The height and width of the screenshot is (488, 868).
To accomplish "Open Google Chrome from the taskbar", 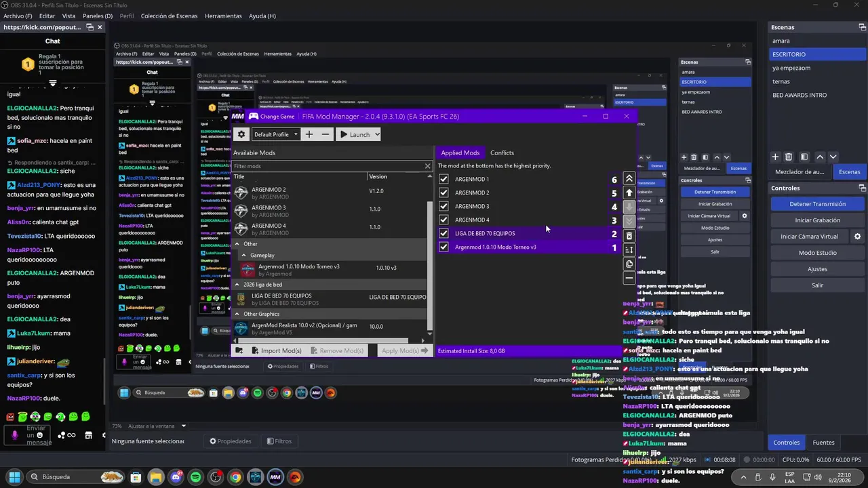I will coord(235,477).
